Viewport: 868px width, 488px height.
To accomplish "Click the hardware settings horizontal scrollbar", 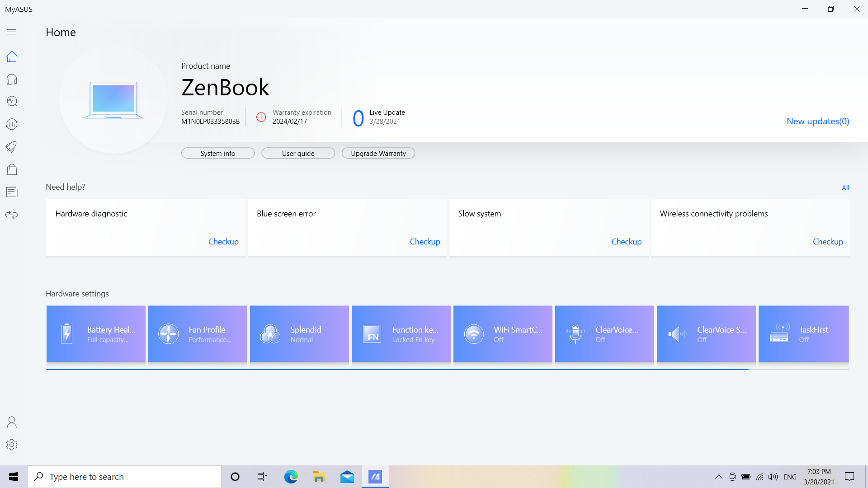I will [397, 369].
